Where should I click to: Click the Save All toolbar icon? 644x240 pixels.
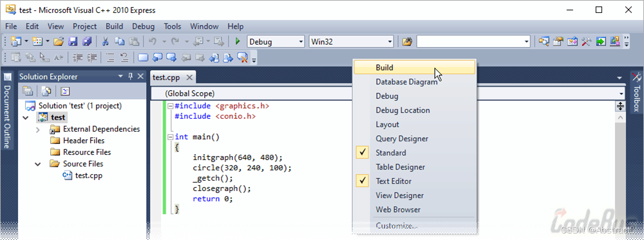coord(87,41)
